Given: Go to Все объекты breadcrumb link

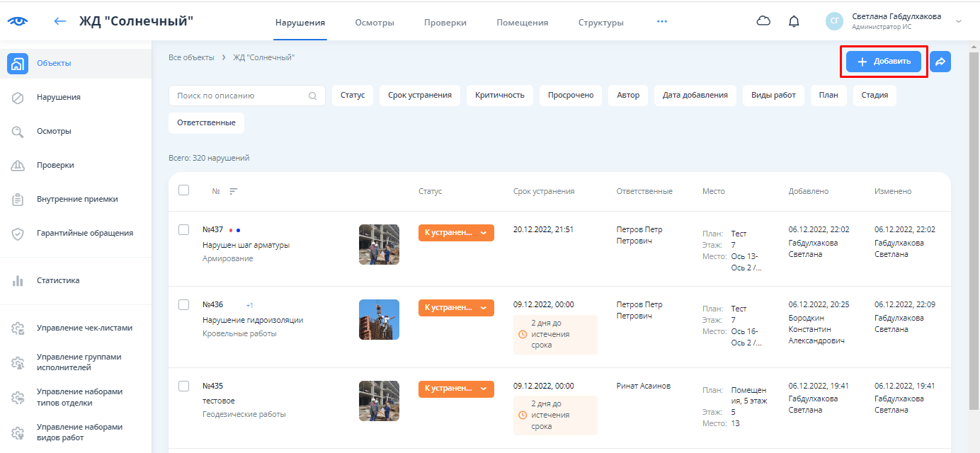Looking at the screenshot, I should [191, 57].
